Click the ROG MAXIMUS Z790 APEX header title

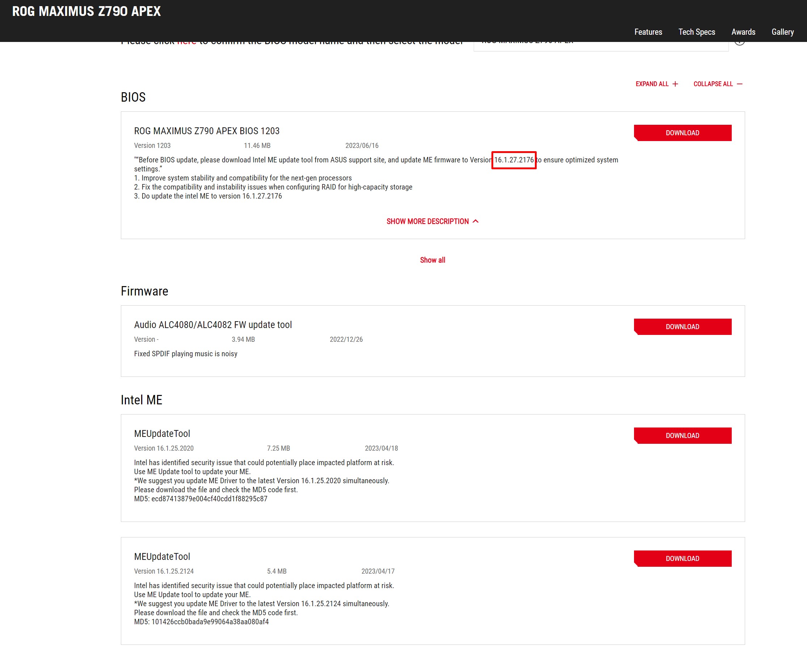pos(86,12)
